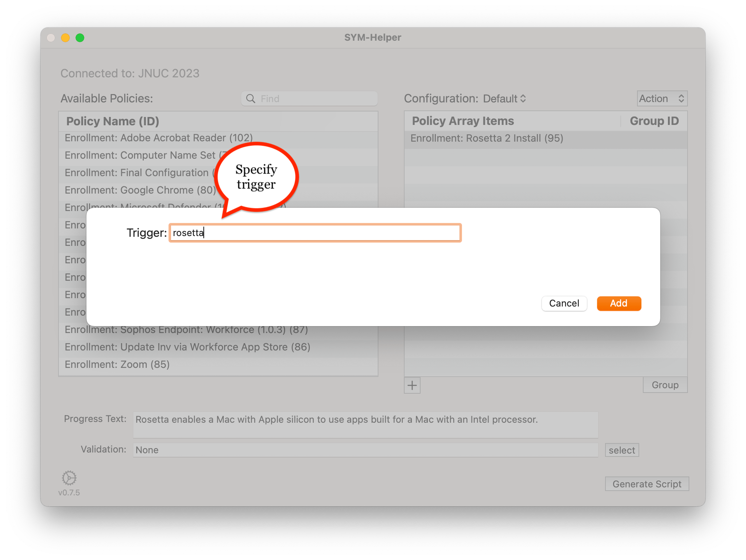Select Enrollment: Rosetta 2 Install (95) row
Screen dimensions: 746x560
pyautogui.click(x=487, y=138)
